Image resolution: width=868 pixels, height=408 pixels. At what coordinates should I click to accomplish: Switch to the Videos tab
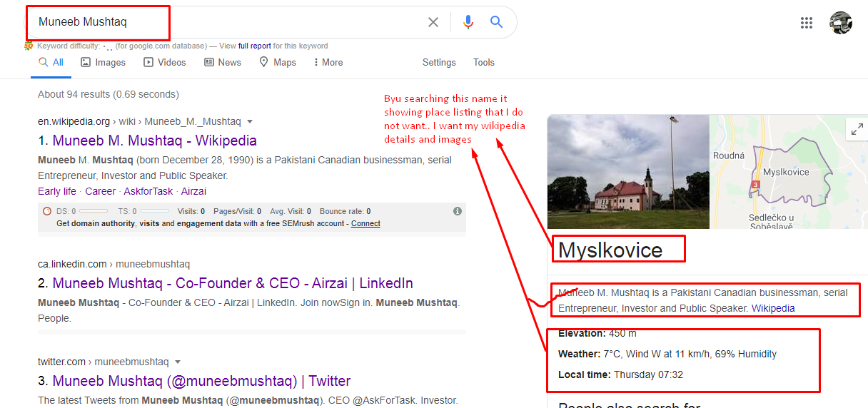click(165, 62)
